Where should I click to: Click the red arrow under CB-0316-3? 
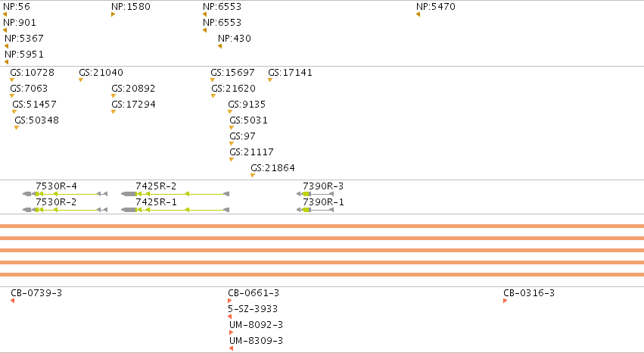506,301
